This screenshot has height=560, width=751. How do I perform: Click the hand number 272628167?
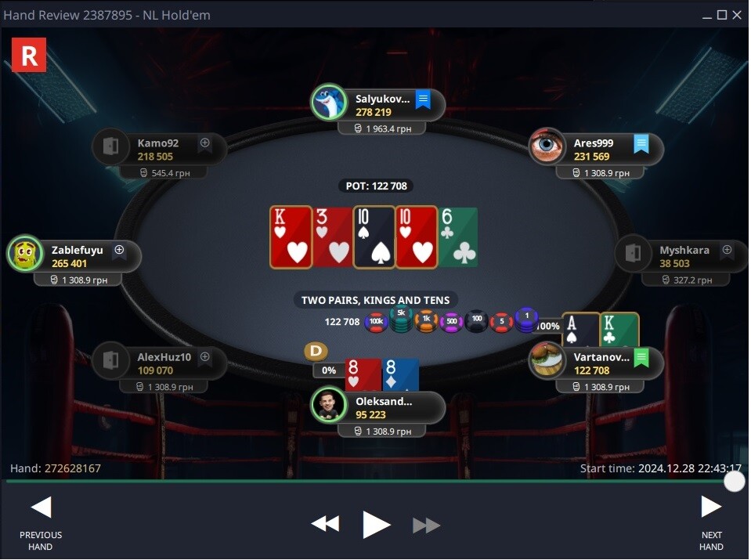point(73,468)
